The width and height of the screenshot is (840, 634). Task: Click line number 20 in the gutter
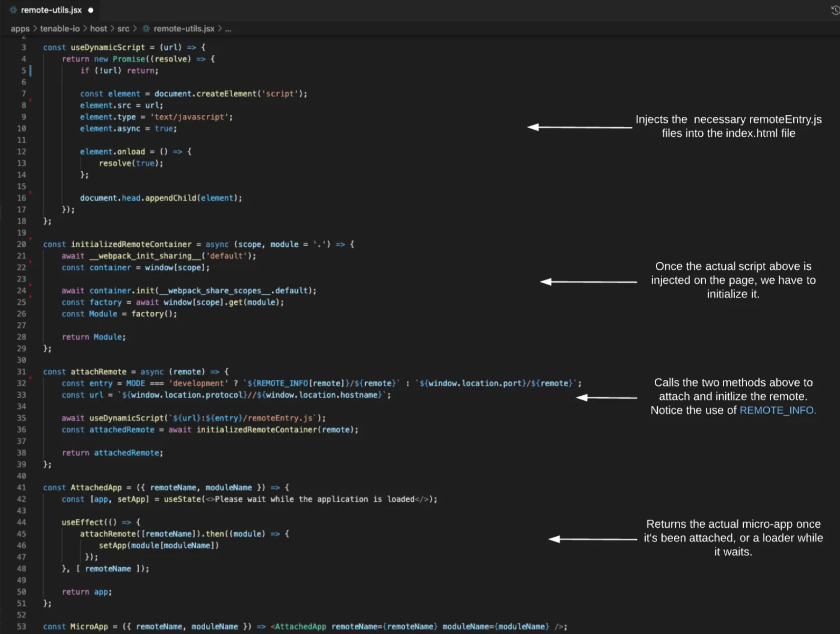point(21,244)
